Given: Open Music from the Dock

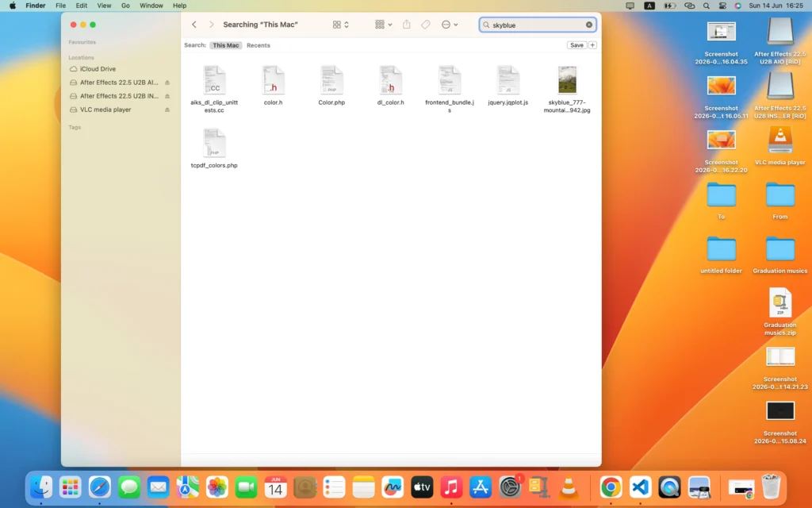Looking at the screenshot, I should 451,487.
